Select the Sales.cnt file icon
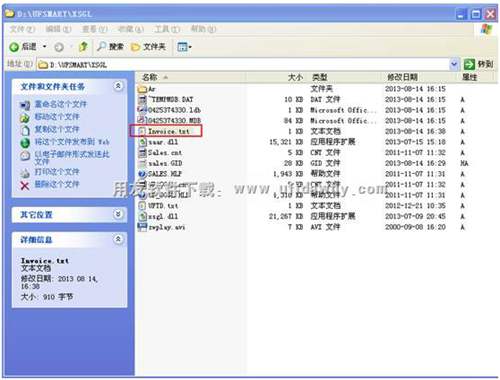The image size is (500, 380). click(142, 153)
